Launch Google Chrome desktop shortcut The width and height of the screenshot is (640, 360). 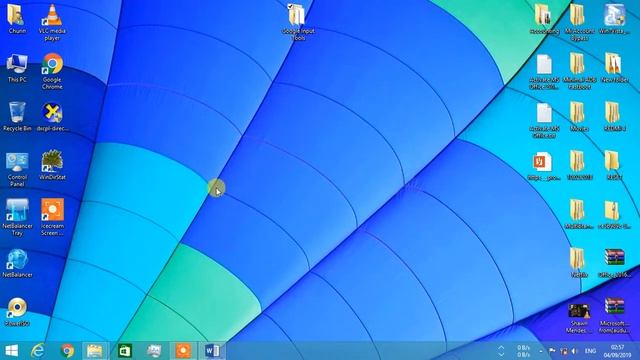point(52,64)
